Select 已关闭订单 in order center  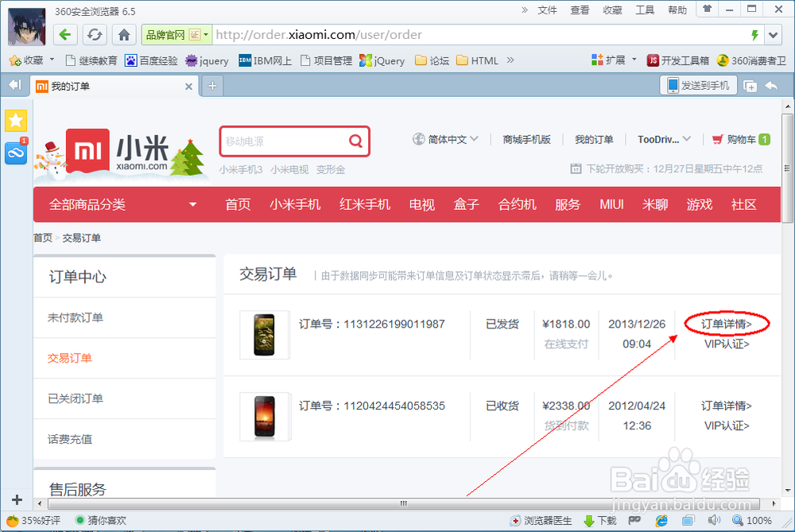pos(76,398)
